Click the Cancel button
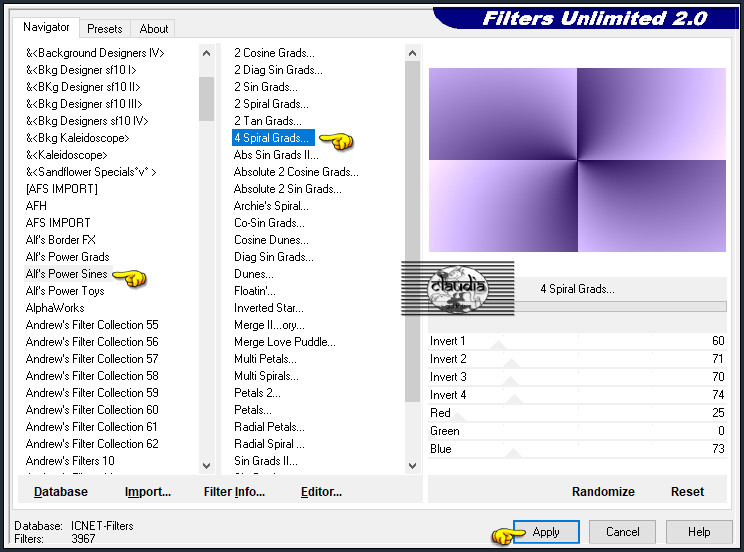This screenshot has width=744, height=552. pos(623,532)
